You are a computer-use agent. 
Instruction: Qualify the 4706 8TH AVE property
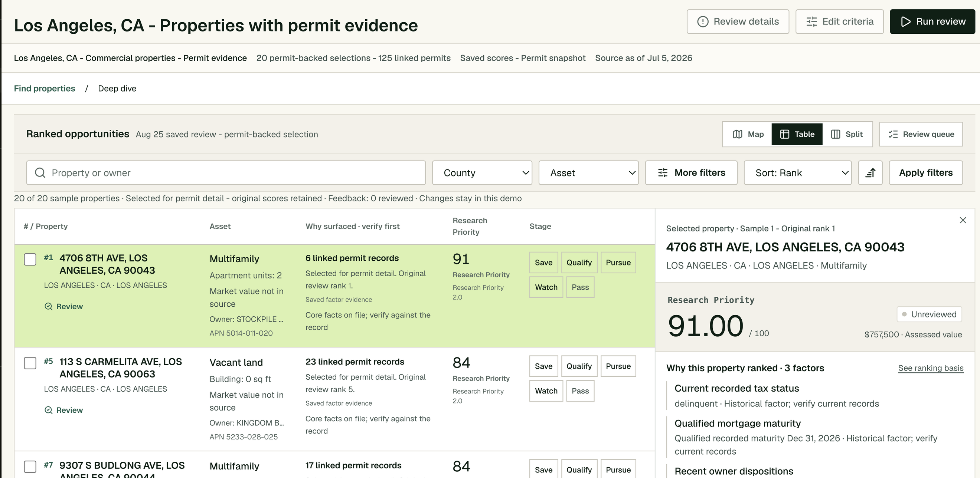pyautogui.click(x=579, y=263)
